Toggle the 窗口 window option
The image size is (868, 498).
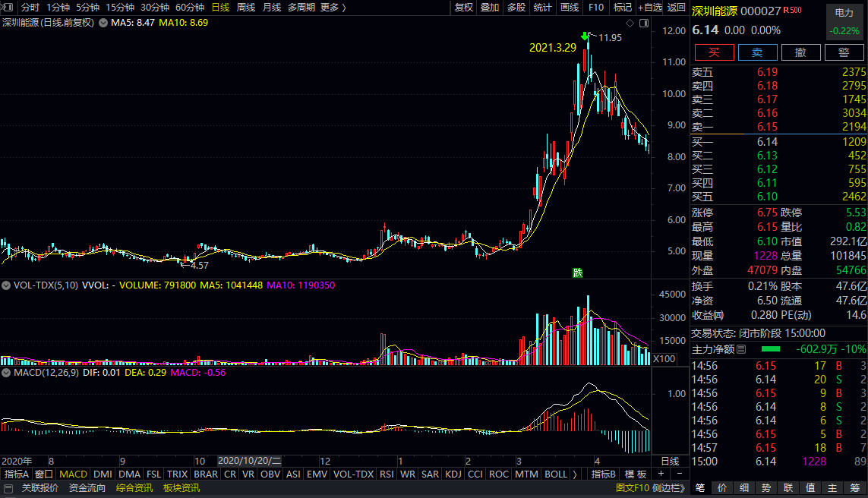coord(44,474)
